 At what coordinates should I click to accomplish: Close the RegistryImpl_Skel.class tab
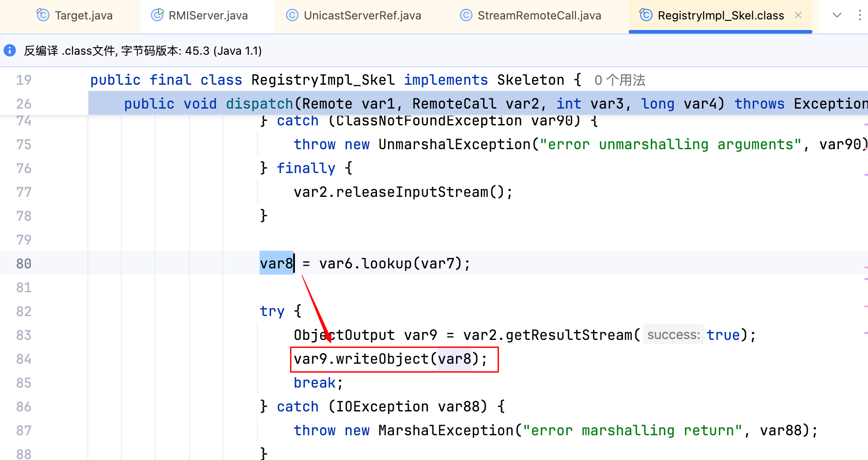click(798, 15)
